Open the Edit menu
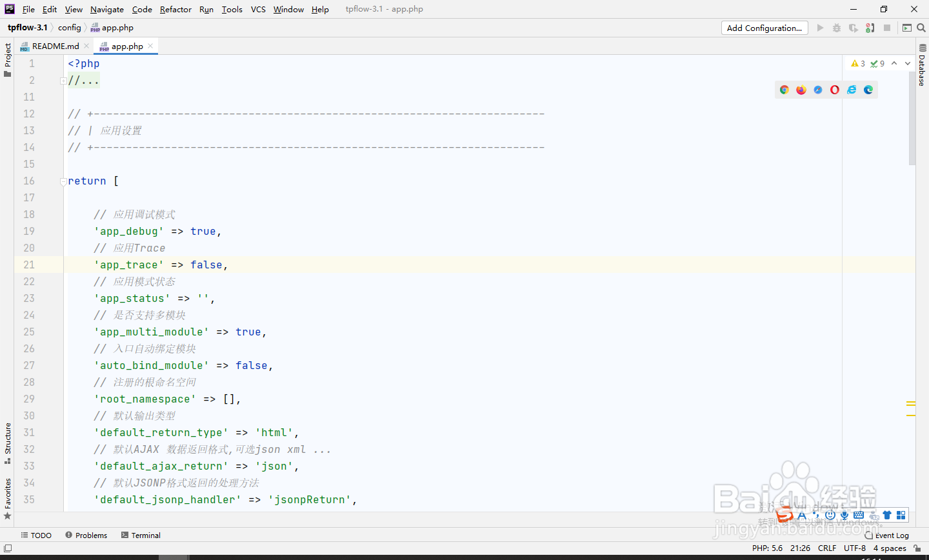This screenshot has height=560, width=929. click(50, 9)
